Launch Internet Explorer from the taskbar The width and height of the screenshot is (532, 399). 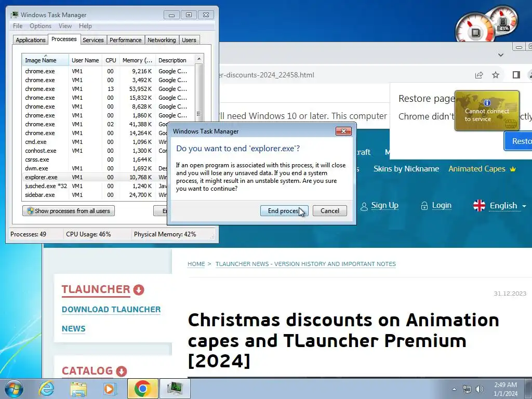(46, 389)
